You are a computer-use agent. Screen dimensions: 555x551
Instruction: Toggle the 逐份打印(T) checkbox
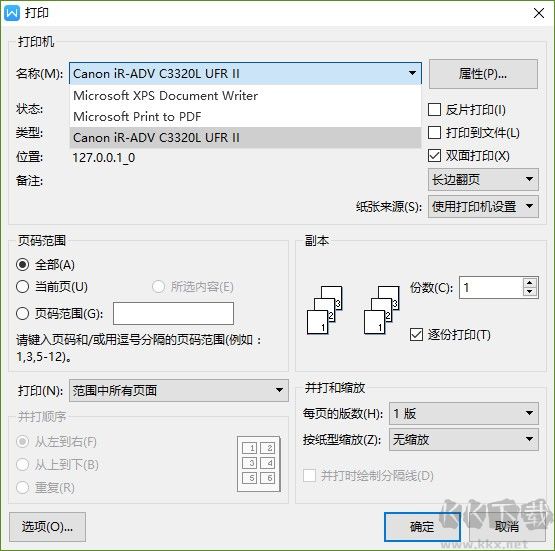click(416, 334)
